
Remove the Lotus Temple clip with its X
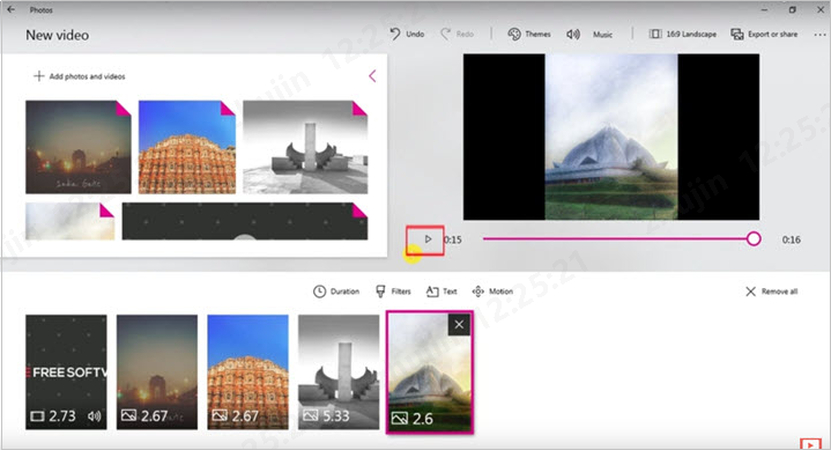(x=459, y=324)
